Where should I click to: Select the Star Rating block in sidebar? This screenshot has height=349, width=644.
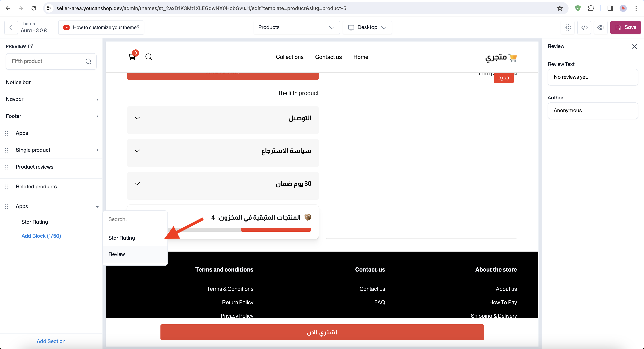[35, 222]
